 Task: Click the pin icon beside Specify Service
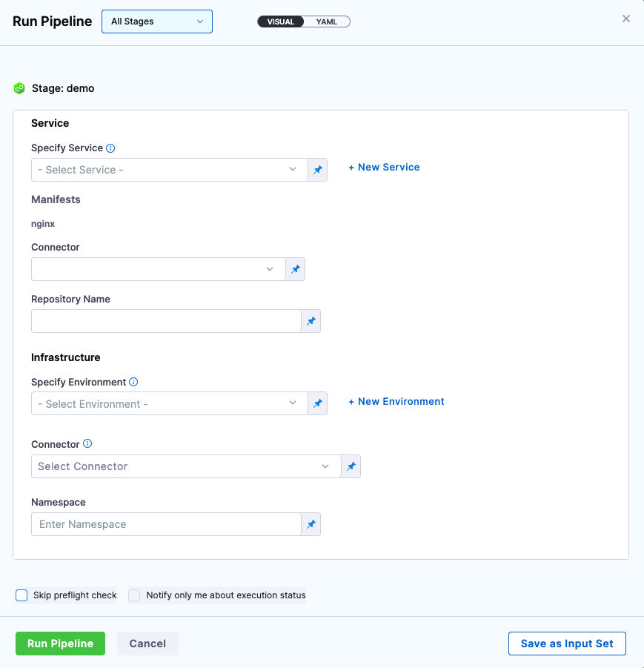coord(317,170)
